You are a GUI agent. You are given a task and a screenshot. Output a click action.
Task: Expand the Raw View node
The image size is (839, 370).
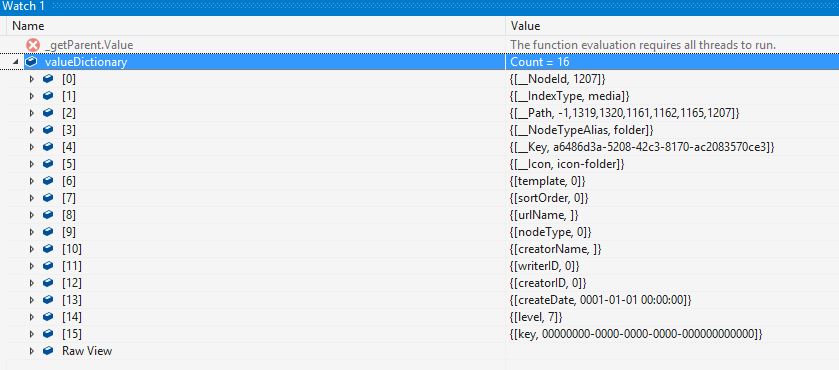pyautogui.click(x=32, y=351)
